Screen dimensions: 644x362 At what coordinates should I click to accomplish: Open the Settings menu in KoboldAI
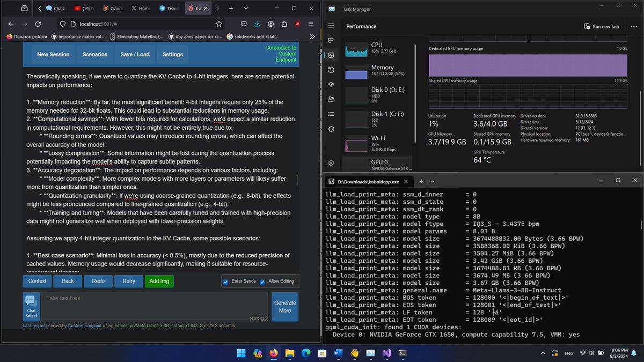click(x=173, y=54)
